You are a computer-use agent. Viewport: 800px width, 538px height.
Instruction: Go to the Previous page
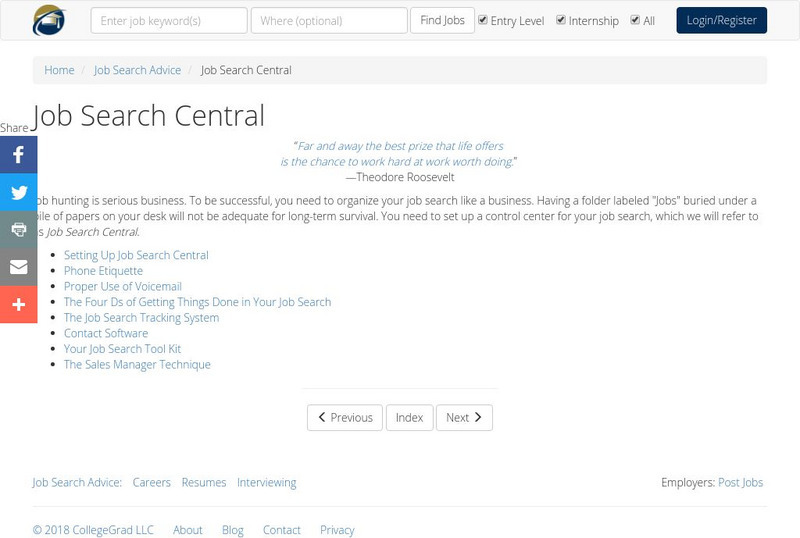point(345,418)
